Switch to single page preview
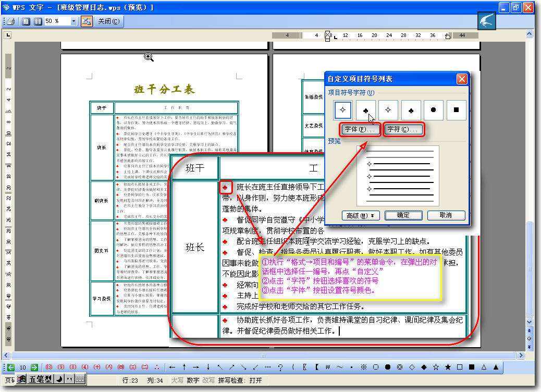 point(26,21)
